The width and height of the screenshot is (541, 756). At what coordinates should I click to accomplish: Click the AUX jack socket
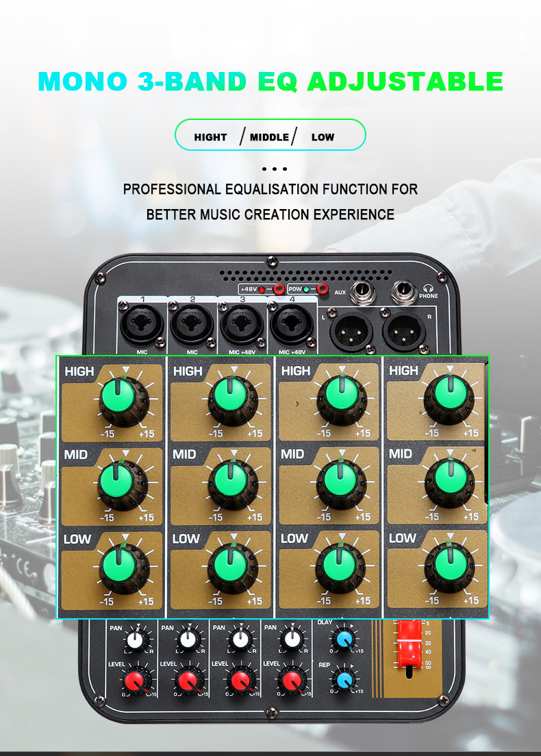(x=362, y=292)
